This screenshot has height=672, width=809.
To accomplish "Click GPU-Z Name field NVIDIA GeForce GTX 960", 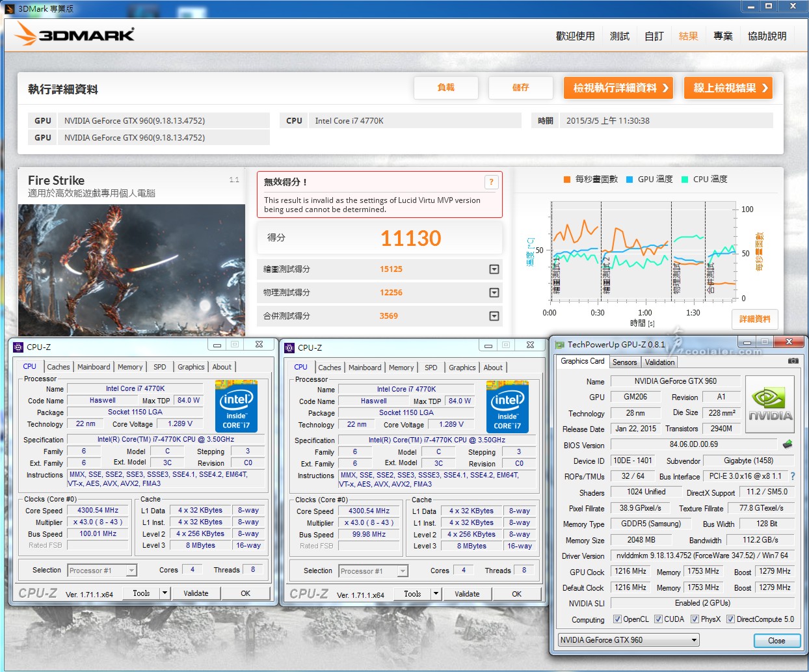I will click(x=675, y=381).
